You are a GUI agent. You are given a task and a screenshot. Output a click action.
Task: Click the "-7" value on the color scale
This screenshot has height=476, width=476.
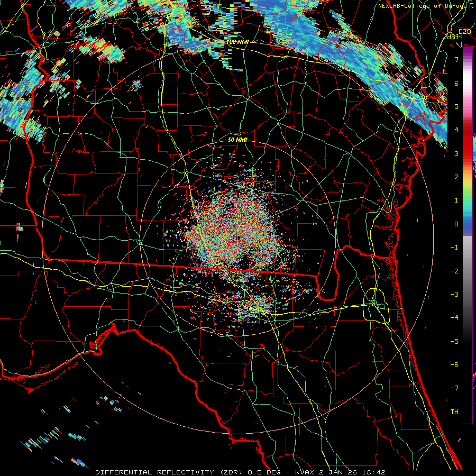454,388
